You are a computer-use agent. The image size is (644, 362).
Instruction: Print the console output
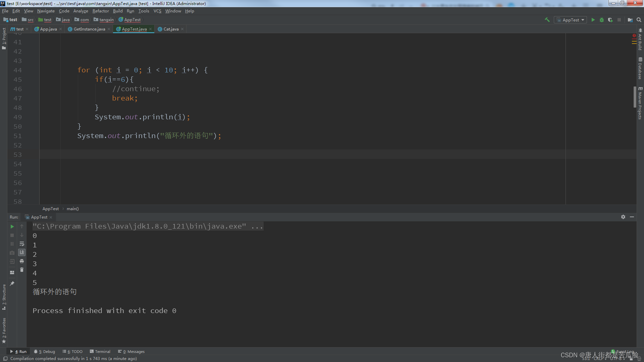click(x=22, y=261)
